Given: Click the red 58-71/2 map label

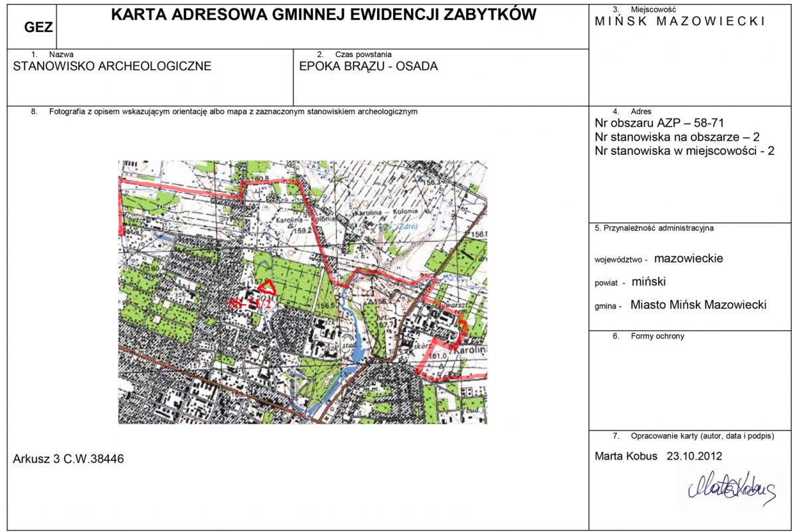Looking at the screenshot, I should point(249,304).
